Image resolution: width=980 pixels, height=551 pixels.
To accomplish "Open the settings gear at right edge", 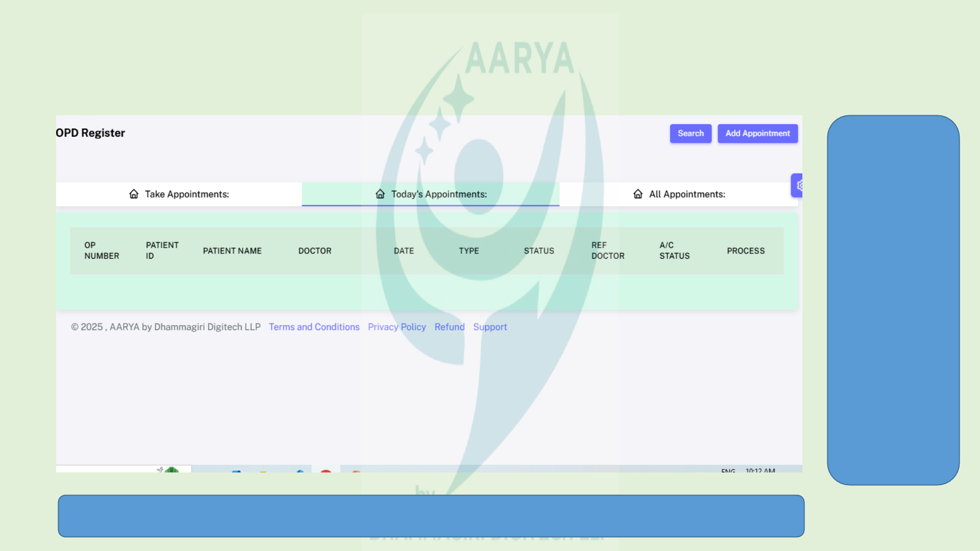I will 798,185.
